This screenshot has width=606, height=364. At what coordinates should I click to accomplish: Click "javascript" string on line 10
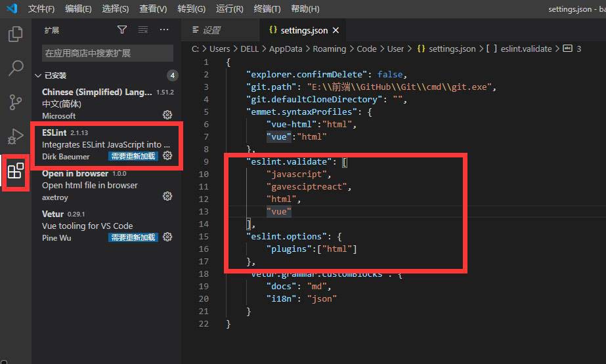(296, 174)
